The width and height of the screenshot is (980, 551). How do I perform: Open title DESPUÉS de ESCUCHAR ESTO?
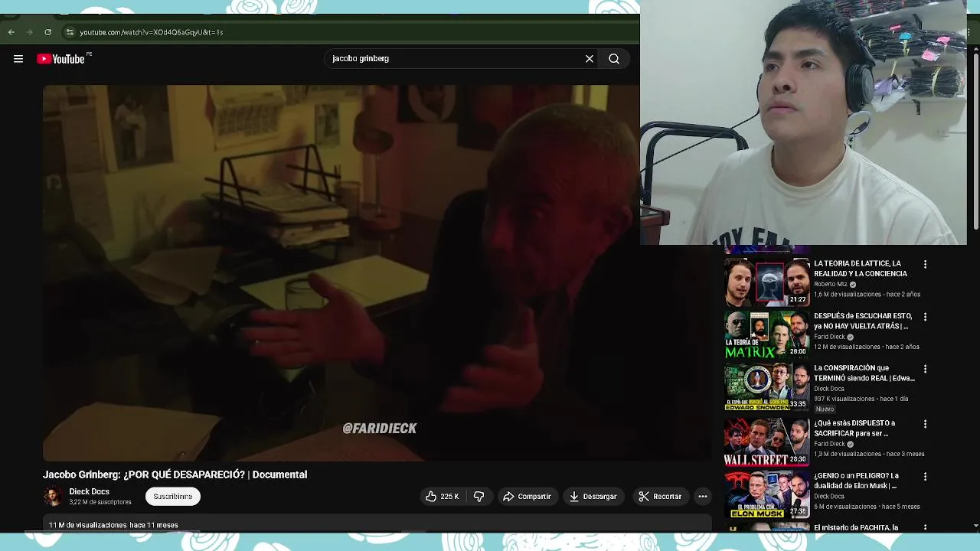[863, 321]
